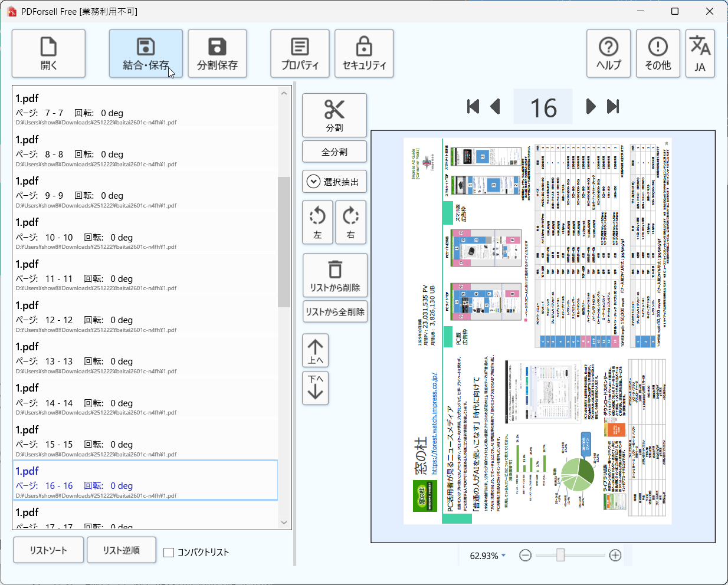Expand the 選択抽出 extraction options
728x585 pixels.
[334, 181]
